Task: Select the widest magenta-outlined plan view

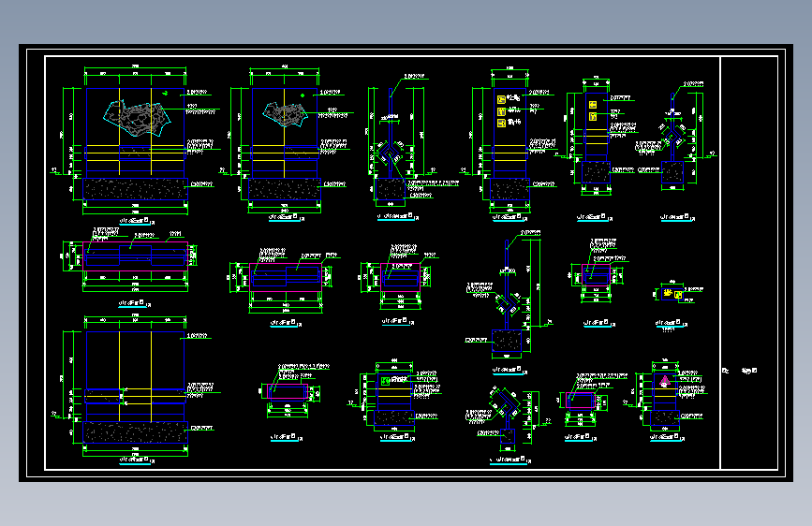Action: [135, 256]
